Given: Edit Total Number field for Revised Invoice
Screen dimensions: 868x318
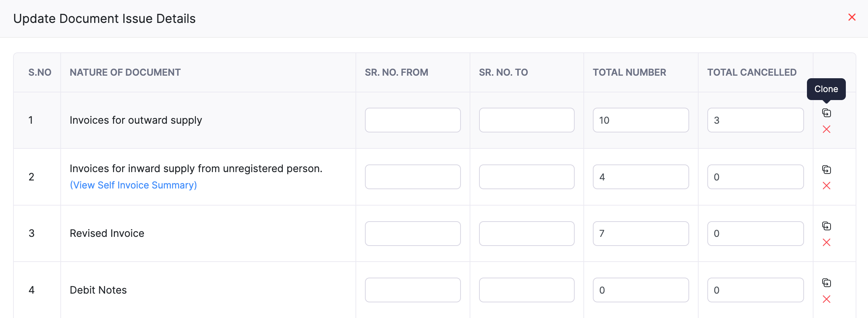Looking at the screenshot, I should (641, 234).
